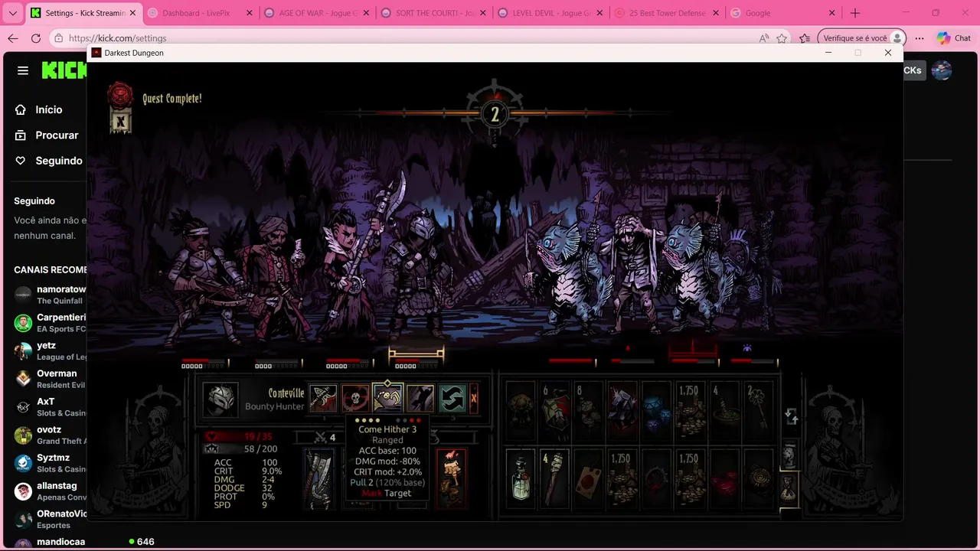
Task: Select the herb bowl stack of 4
Action: pos(723,412)
